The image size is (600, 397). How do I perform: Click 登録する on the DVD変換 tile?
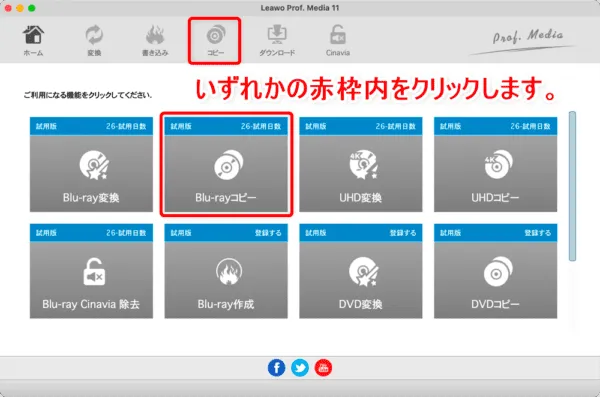(x=403, y=233)
